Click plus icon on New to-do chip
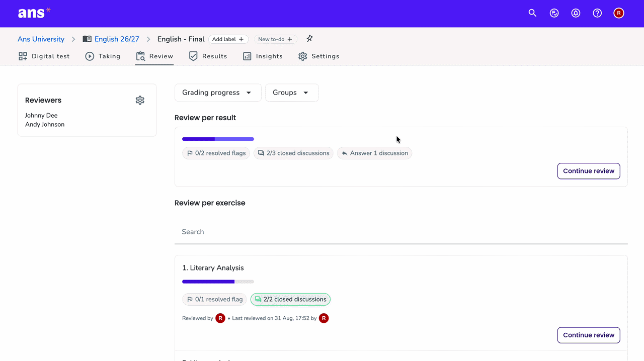This screenshot has height=361, width=644. pos(290,39)
